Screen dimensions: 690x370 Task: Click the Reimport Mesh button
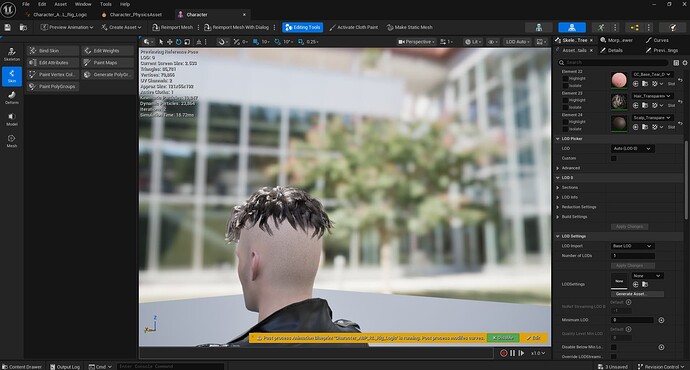coord(172,27)
